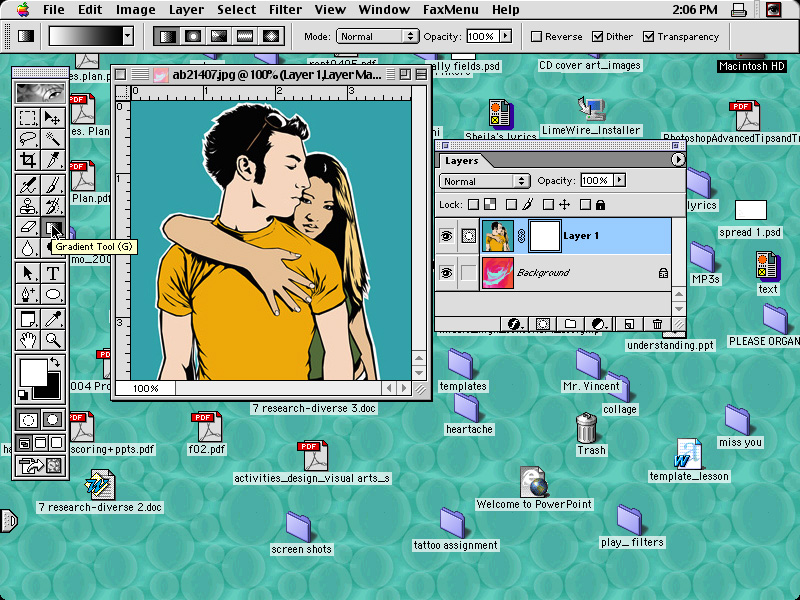
Task: Uncheck the Dither checkbox
Action: [597, 37]
